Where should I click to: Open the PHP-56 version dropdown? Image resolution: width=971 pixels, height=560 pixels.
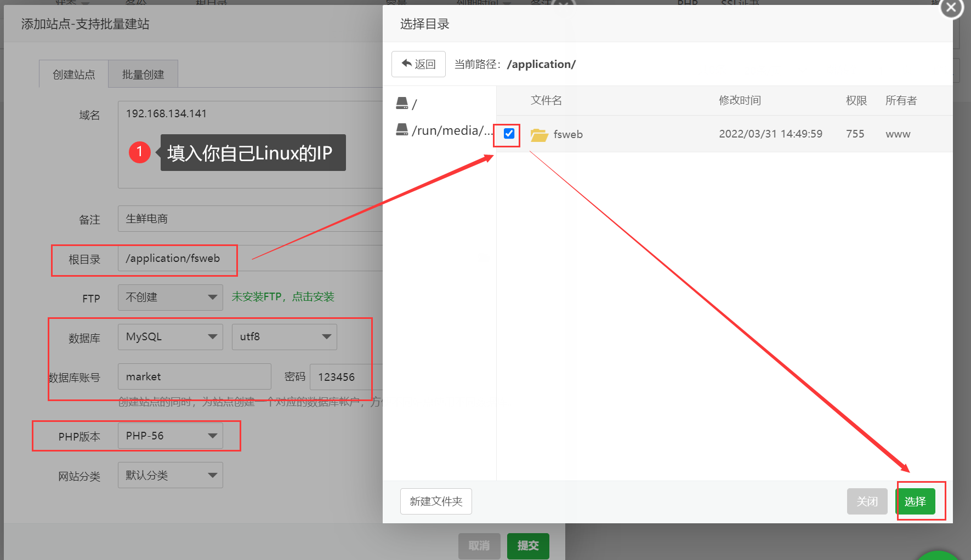coord(170,436)
